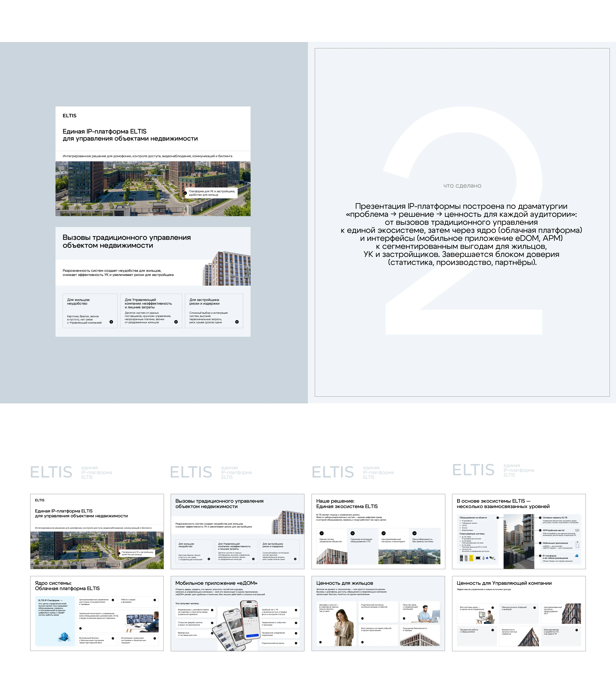Click check icon in large 'Платформа для УК' tag
The height and width of the screenshot is (693, 616).
point(185,193)
